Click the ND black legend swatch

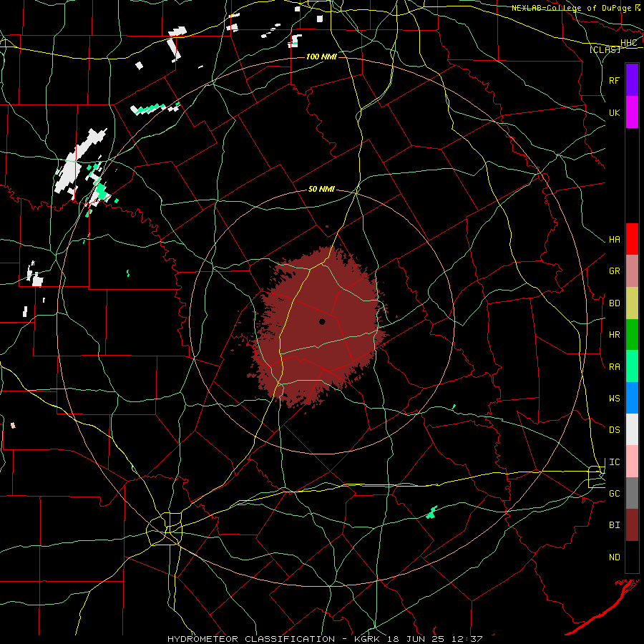coord(632,557)
